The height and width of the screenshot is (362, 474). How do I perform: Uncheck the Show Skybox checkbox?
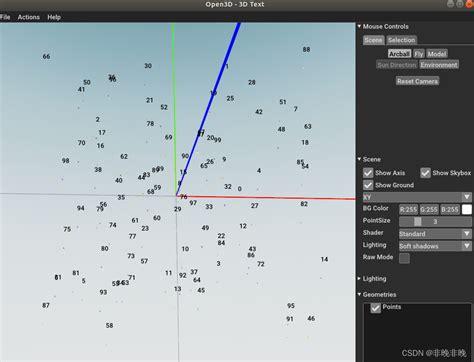pos(425,173)
